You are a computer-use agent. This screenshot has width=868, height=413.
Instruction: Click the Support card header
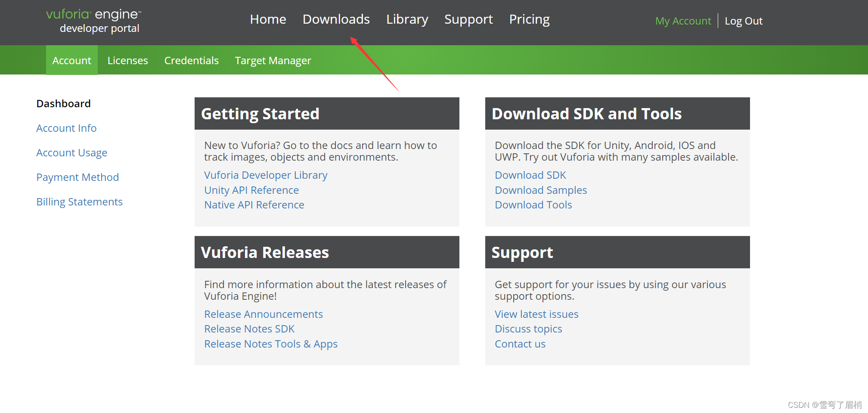[x=617, y=252]
